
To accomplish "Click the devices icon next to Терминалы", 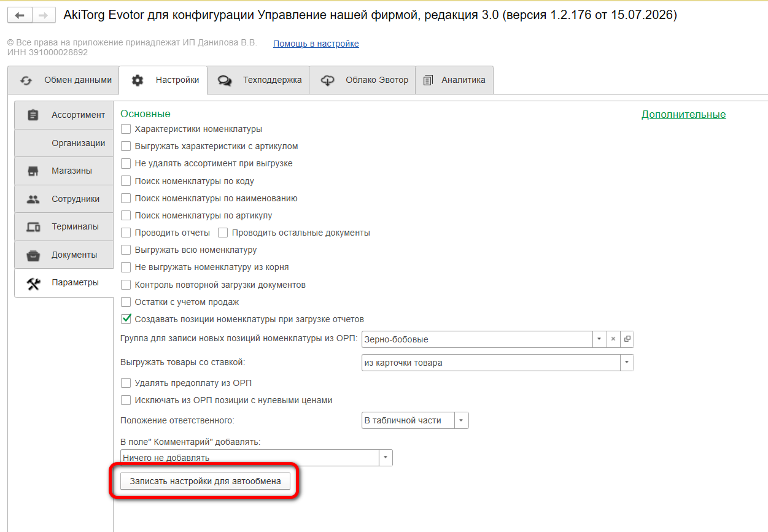I will tap(33, 227).
